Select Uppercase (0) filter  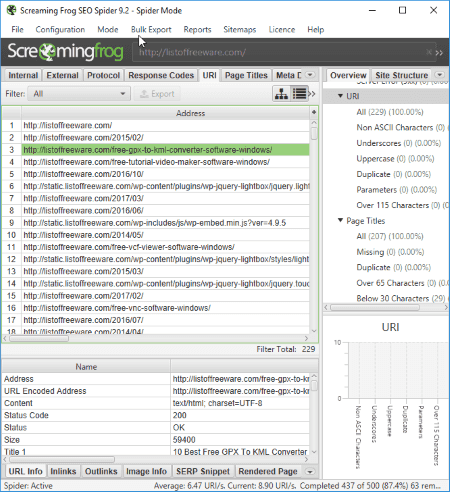[395, 159]
